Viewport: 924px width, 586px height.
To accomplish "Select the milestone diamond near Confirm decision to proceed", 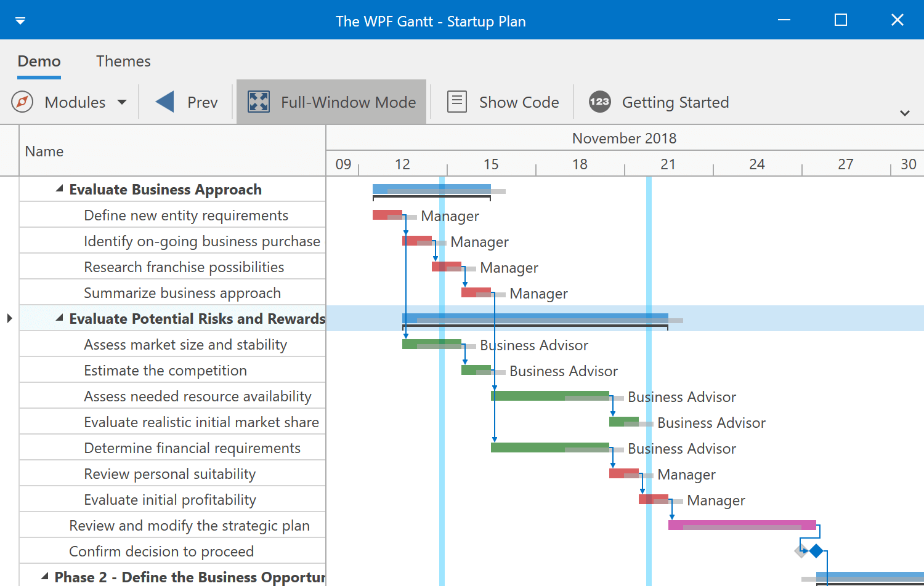I will [816, 551].
